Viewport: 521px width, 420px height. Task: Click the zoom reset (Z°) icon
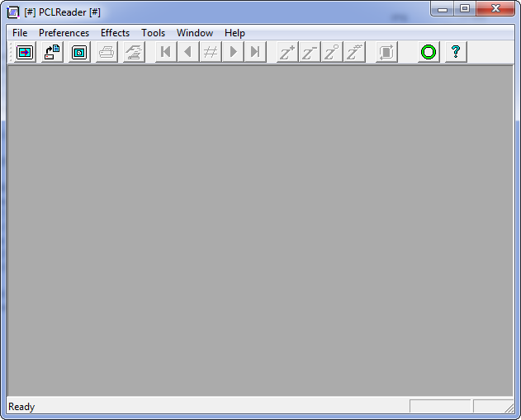(x=332, y=52)
